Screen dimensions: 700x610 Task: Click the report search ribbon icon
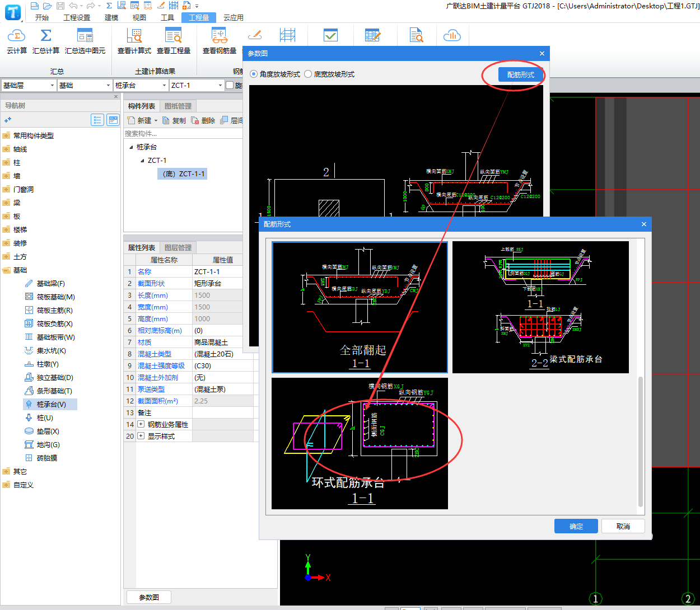coord(416,35)
